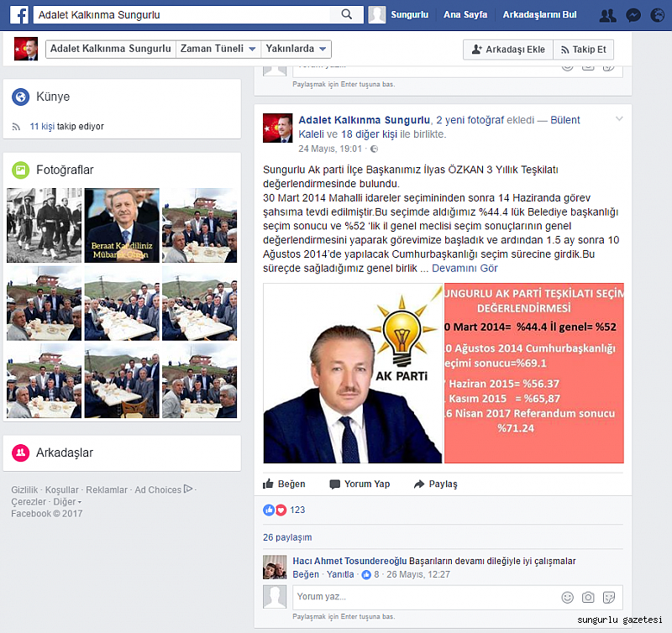The image size is (672, 633).
Task: Click Arkadaşı Ekle button
Action: (508, 50)
